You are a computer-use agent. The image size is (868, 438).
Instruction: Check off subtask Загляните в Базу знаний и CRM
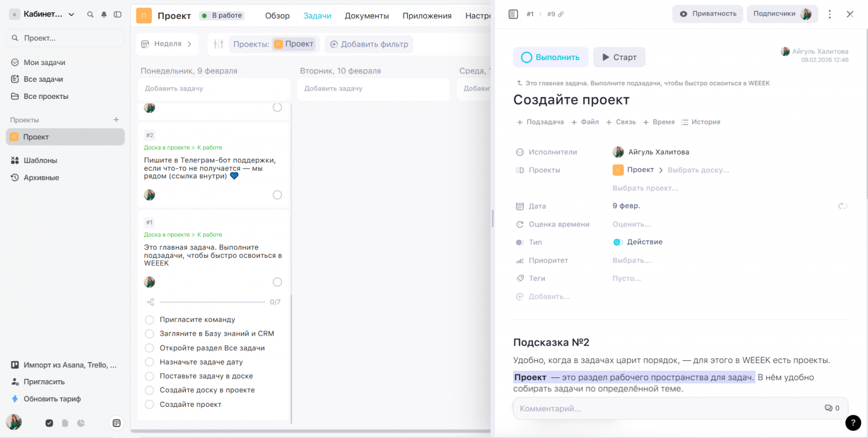[149, 334]
